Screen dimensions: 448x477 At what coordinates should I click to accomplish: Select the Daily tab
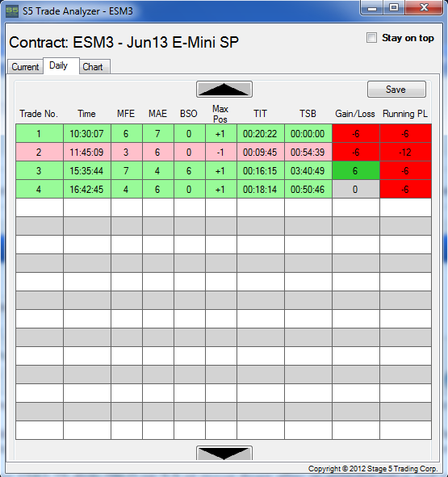[61, 65]
